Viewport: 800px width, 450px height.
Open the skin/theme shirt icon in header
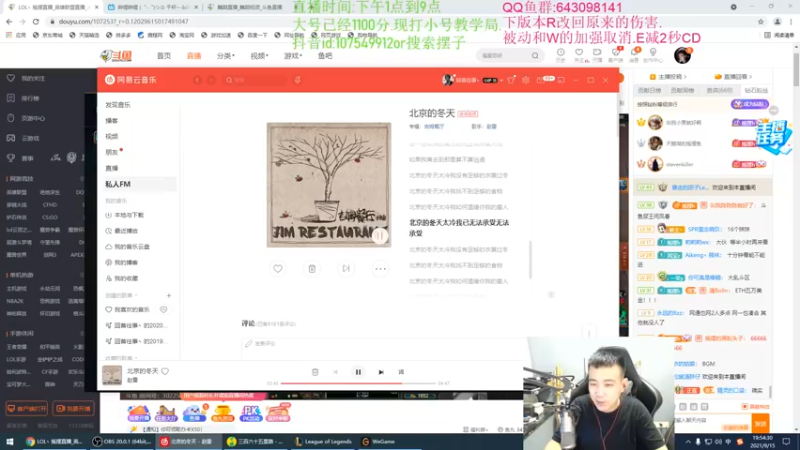511,80
